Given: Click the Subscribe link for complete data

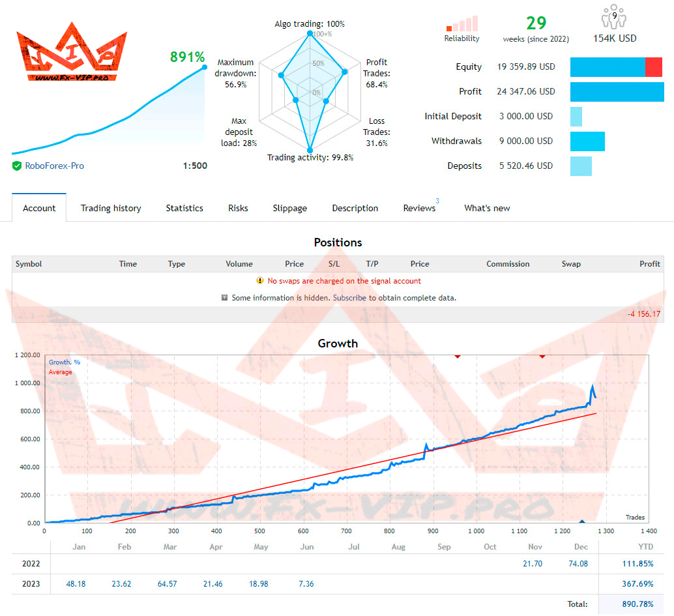Looking at the screenshot, I should [x=350, y=298].
